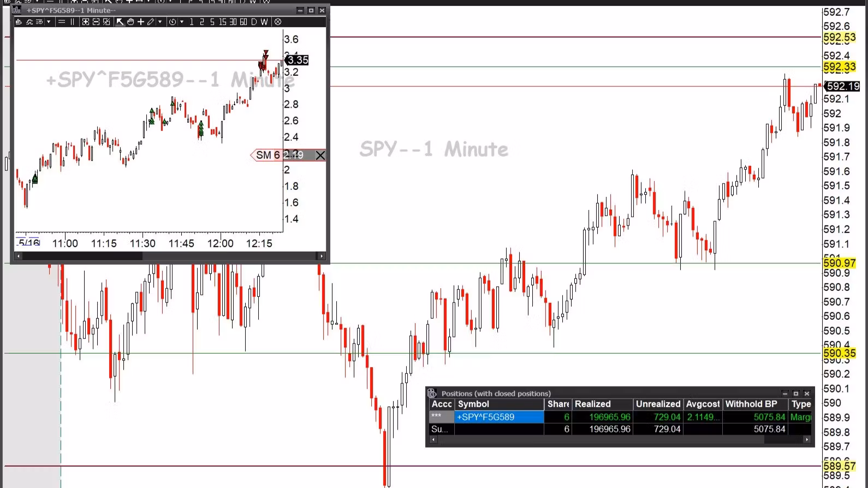Switch chart to daily D timeframe
The image size is (868, 488).
[254, 22]
